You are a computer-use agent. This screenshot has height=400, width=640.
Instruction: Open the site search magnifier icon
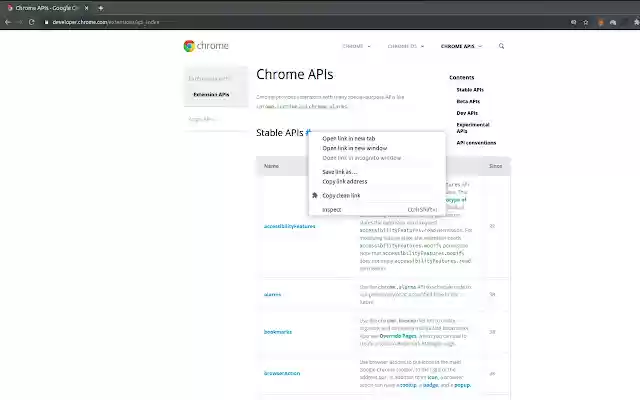click(501, 46)
